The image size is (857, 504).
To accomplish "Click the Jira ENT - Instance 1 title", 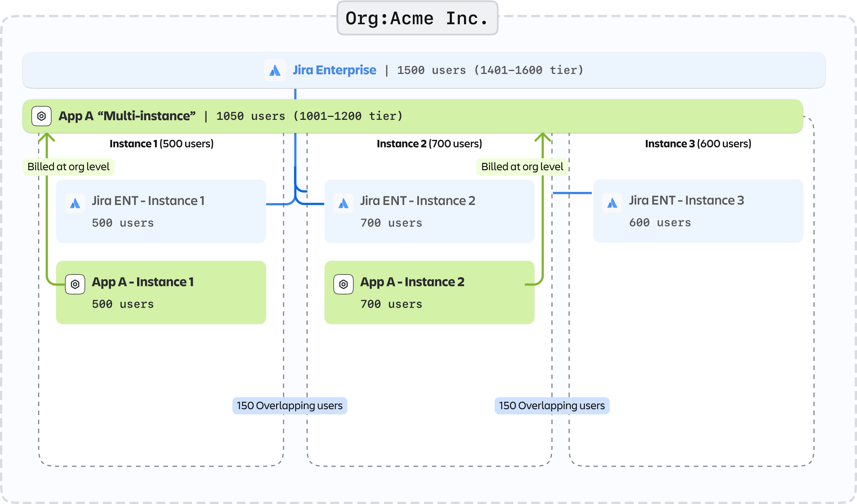I will point(148,201).
